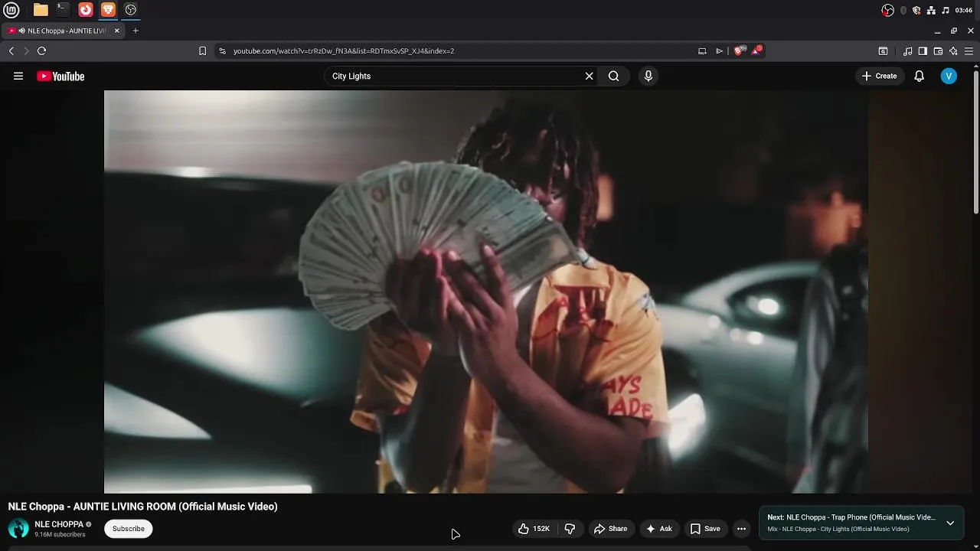Open the YouTube guide menu
The height and width of the screenshot is (551, 980).
coord(18,76)
